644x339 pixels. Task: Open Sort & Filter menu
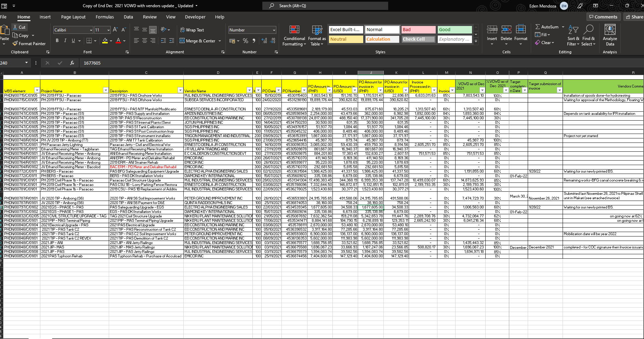click(x=573, y=36)
